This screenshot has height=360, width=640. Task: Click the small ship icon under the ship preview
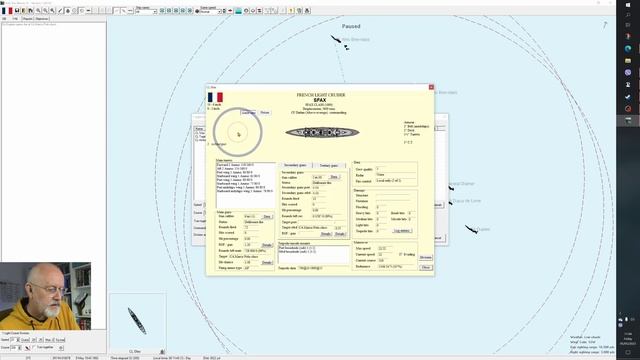[162, 351]
